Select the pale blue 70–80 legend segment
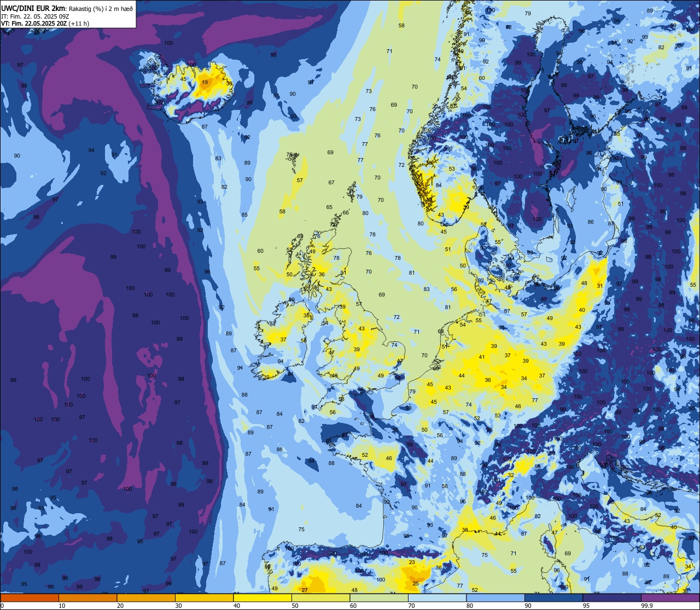The height and width of the screenshot is (610, 700). [437, 597]
